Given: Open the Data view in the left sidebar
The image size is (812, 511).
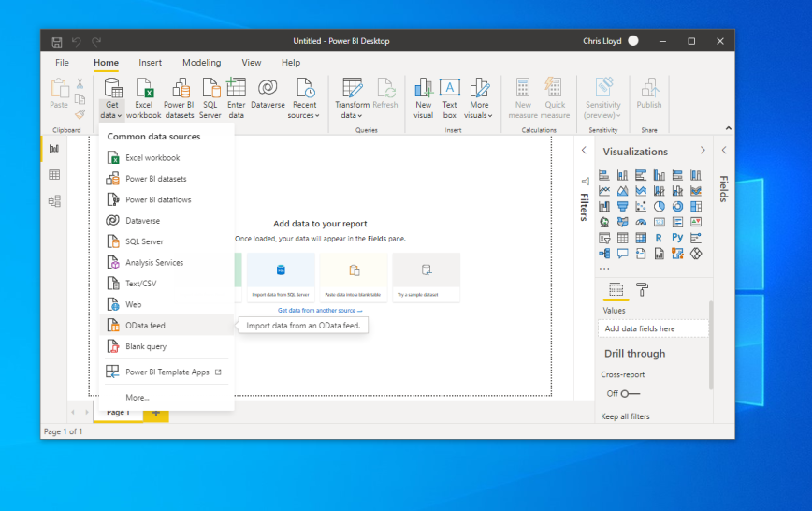Looking at the screenshot, I should pyautogui.click(x=54, y=175).
